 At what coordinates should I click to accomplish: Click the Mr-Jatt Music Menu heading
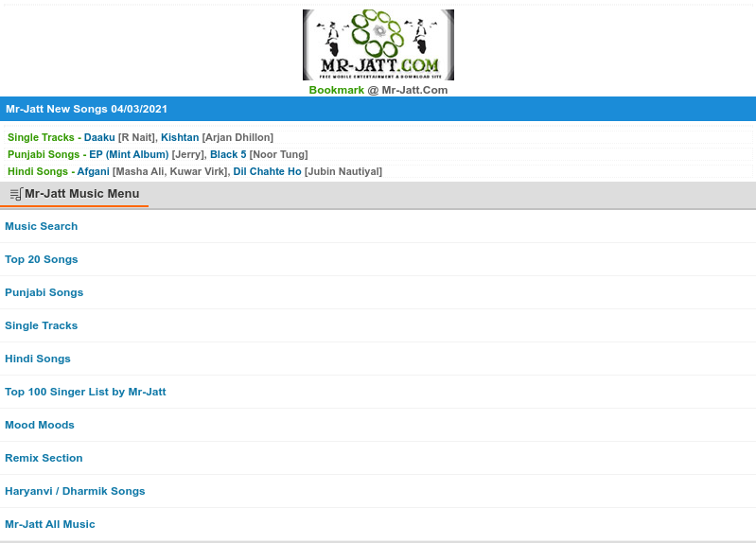[82, 194]
